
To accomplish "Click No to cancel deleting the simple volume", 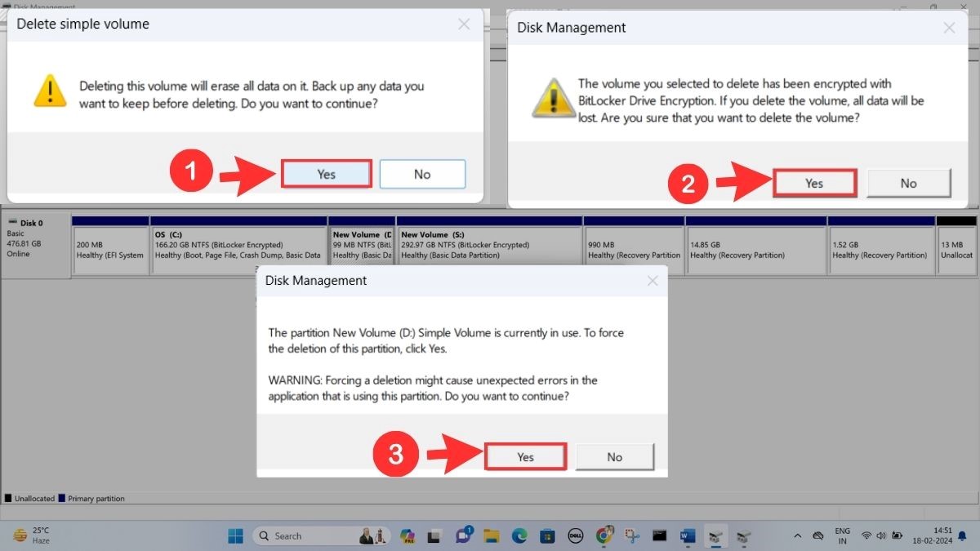I will 422,174.
